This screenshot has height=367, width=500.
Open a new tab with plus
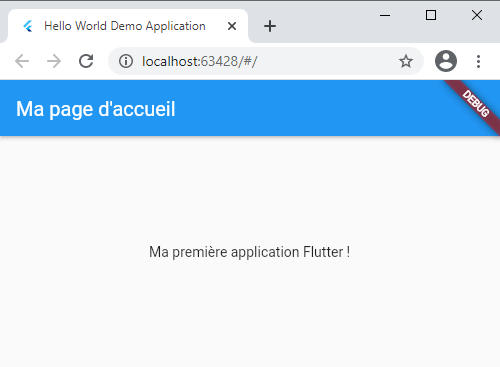pos(270,26)
